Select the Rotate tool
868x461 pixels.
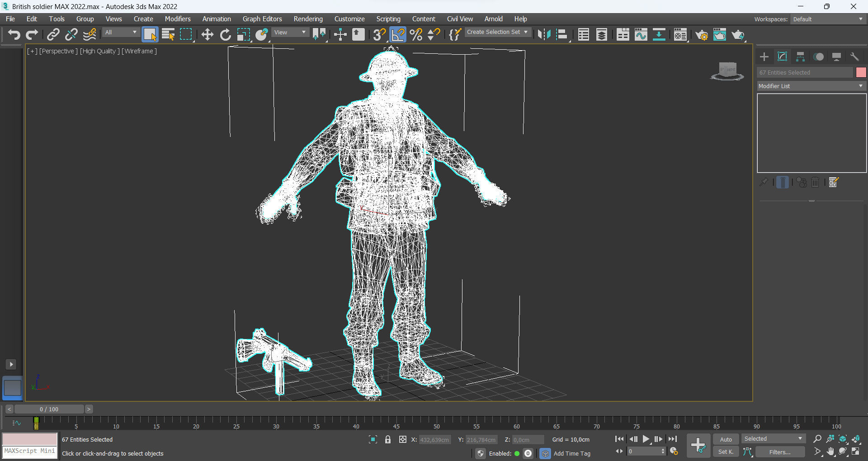(x=225, y=35)
